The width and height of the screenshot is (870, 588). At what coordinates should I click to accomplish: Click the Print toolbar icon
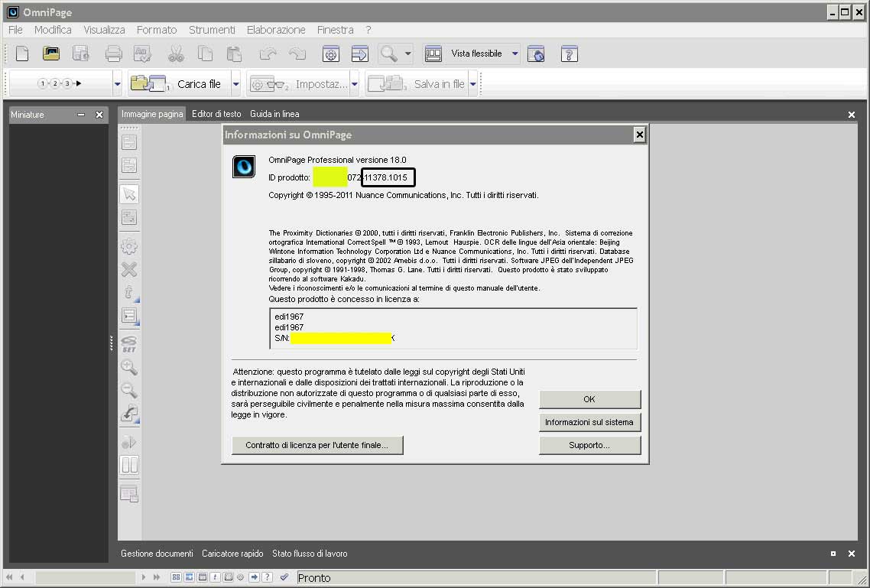point(113,54)
